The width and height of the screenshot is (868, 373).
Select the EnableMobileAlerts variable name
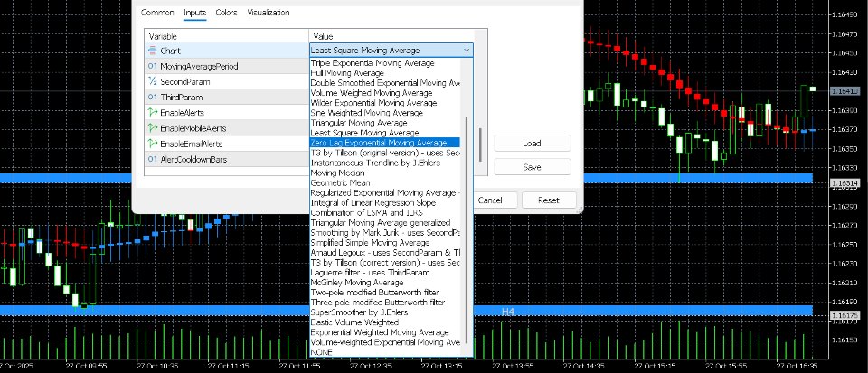click(193, 128)
